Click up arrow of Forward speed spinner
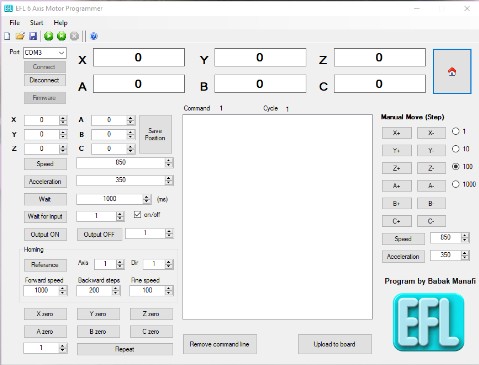Viewport: 479px width, 365px height. (62, 288)
